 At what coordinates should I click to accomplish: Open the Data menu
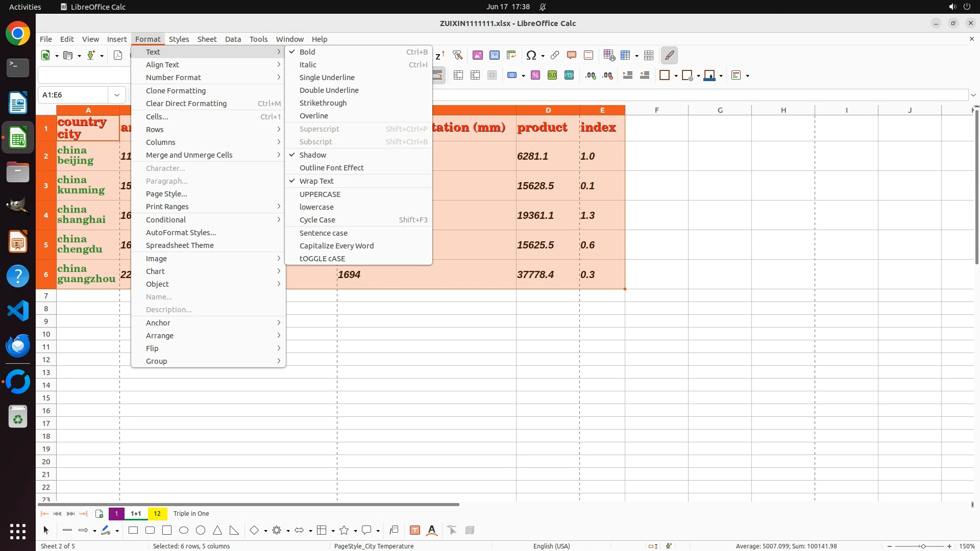pyautogui.click(x=233, y=39)
